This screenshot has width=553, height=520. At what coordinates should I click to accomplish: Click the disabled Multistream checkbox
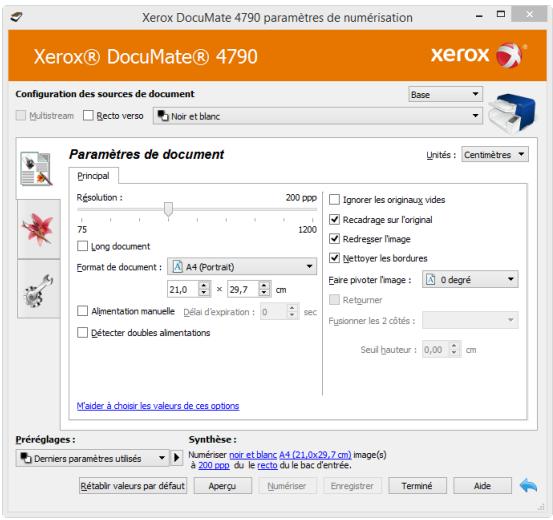click(21, 115)
